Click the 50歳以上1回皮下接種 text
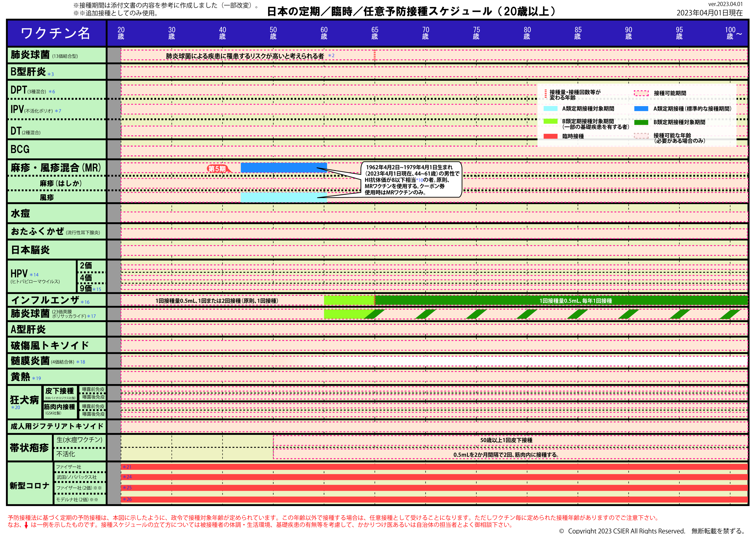756x534 pixels. [506, 440]
